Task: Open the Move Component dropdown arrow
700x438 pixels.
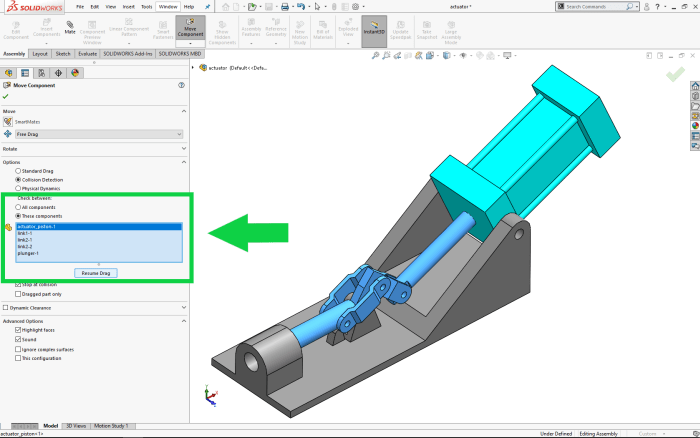Action: tap(190, 44)
